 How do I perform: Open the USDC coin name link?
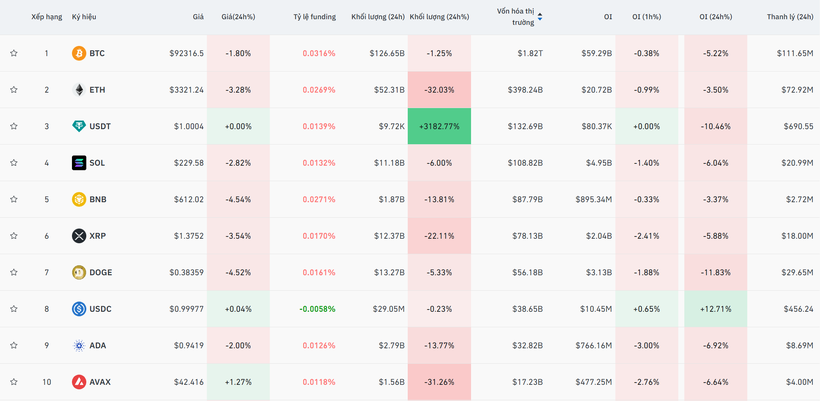100,309
